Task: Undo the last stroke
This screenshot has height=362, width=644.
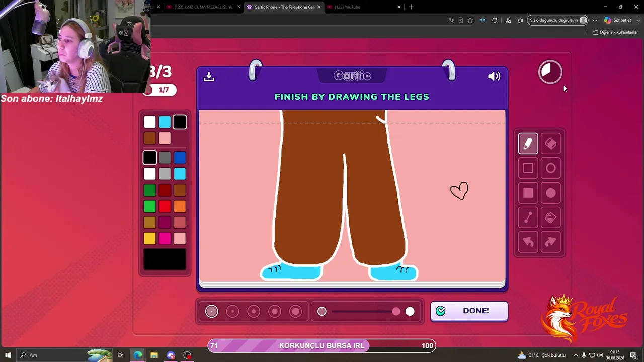Action: [x=528, y=242]
